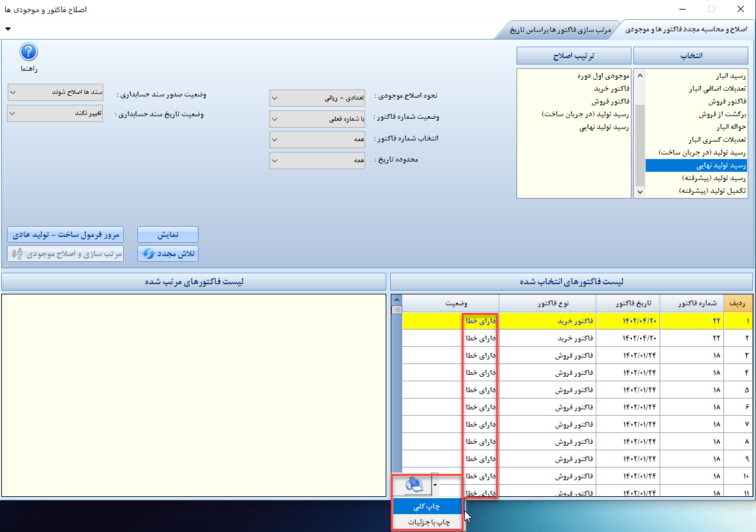The image size is (756, 532).
Task: Select رسید انبار in selection list
Action: [696, 76]
